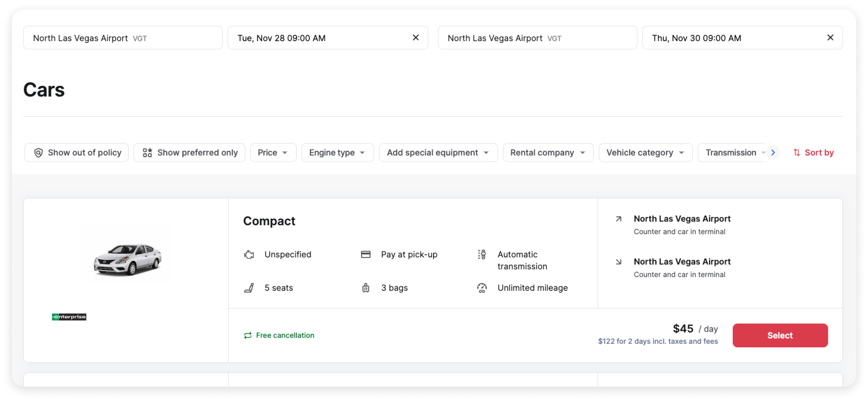The image size is (868, 401).
Task: Click the Enterprise rental company logo
Action: (x=69, y=316)
